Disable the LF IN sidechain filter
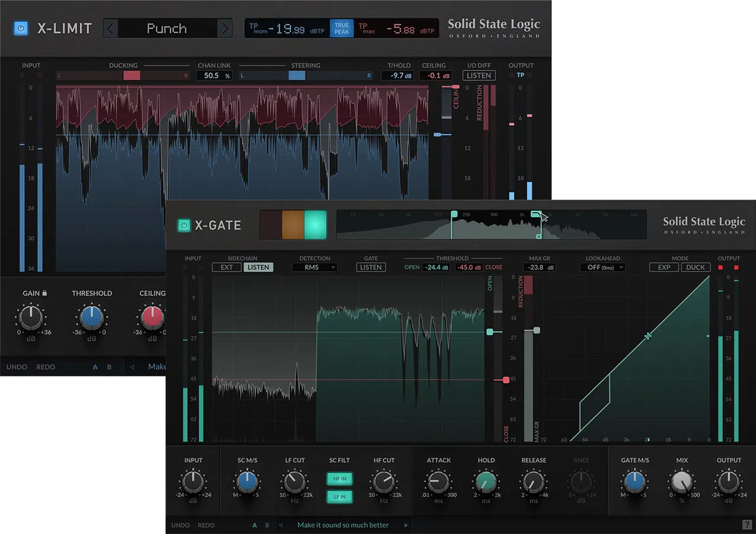The image size is (756, 534). (340, 496)
